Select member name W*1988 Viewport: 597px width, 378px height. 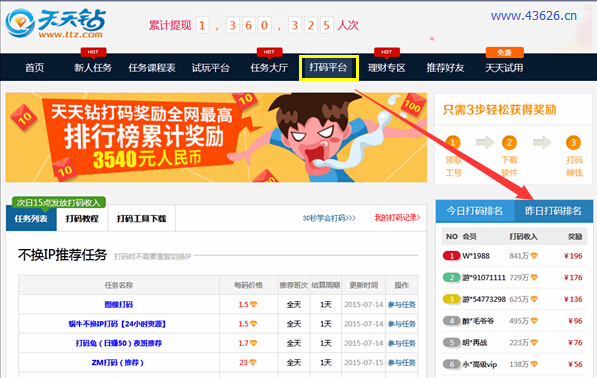pos(476,256)
